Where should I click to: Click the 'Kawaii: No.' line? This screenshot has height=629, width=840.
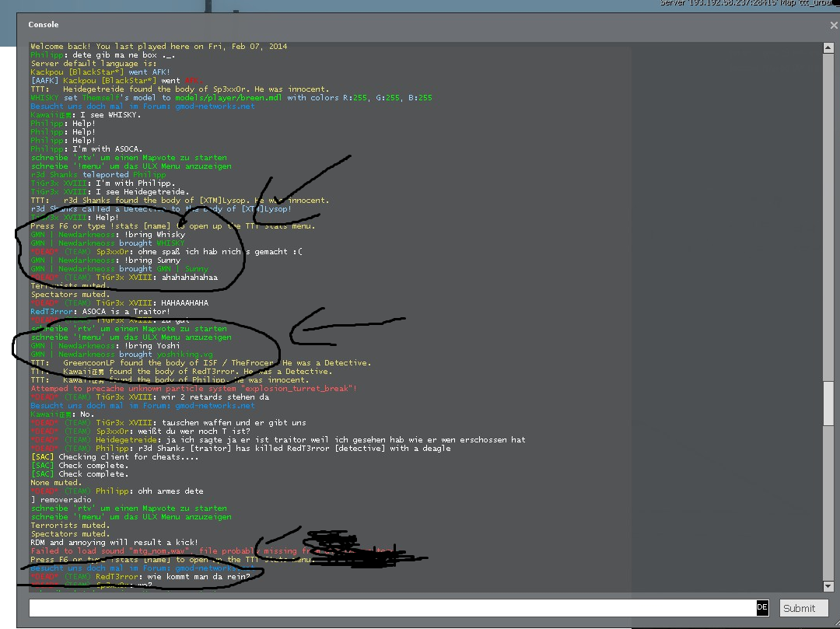tap(62, 415)
